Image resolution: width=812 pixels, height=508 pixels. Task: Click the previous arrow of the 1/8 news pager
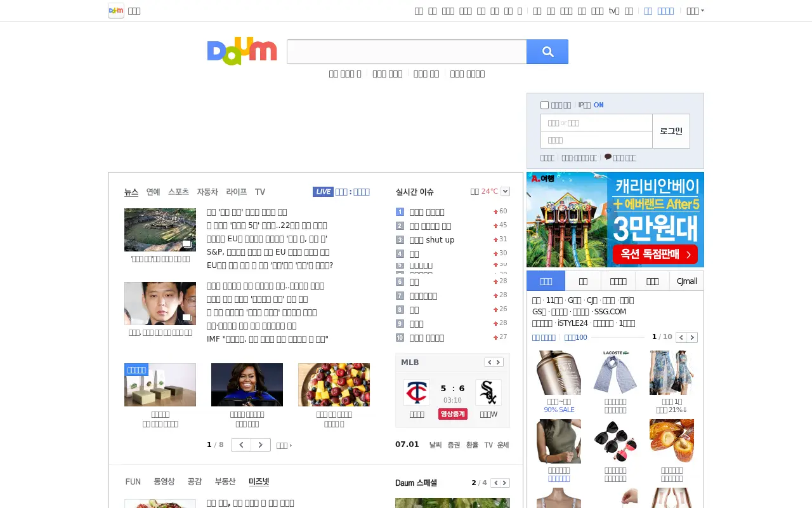coord(241,445)
